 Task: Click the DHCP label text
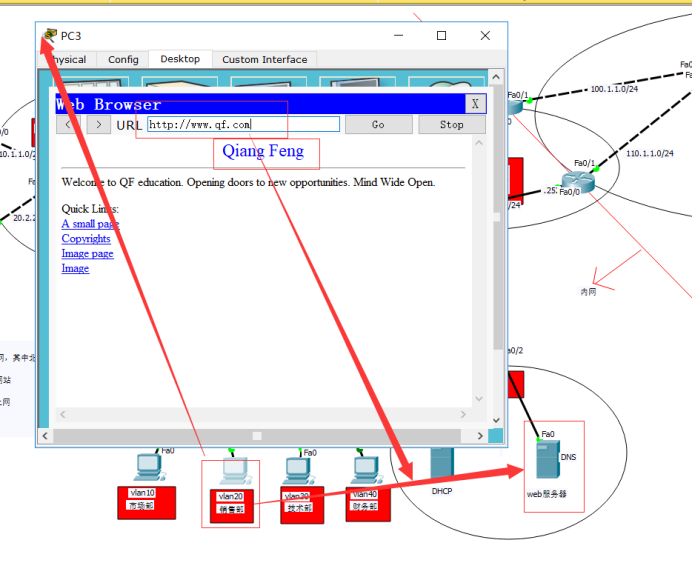[442, 491]
